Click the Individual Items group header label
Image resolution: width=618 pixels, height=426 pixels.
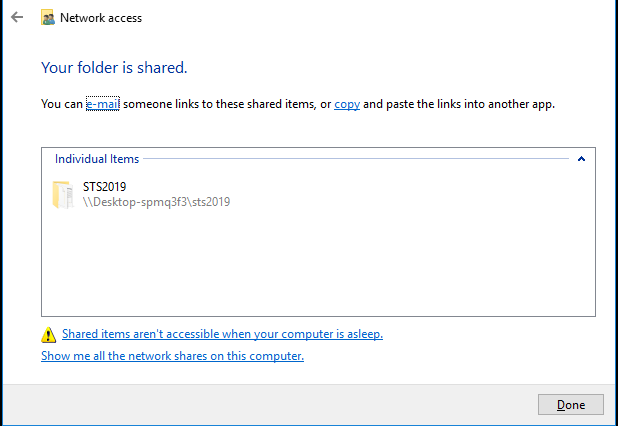(97, 159)
